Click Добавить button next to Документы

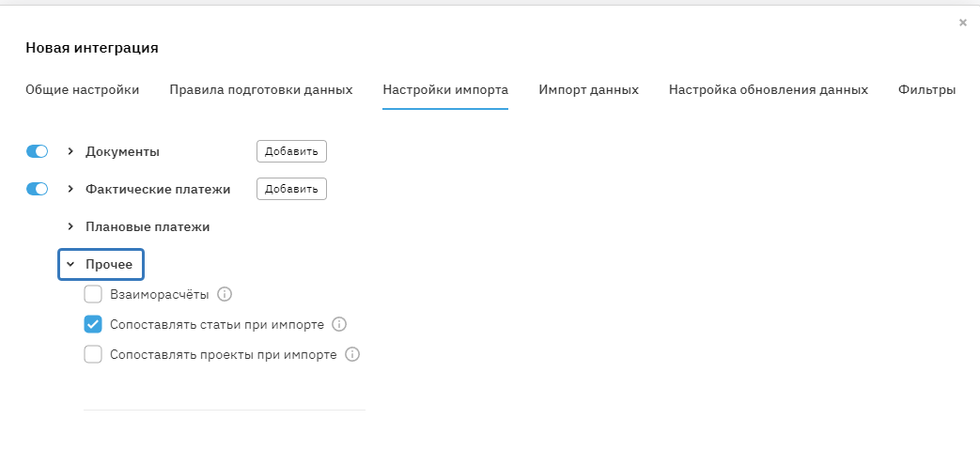[x=291, y=151]
